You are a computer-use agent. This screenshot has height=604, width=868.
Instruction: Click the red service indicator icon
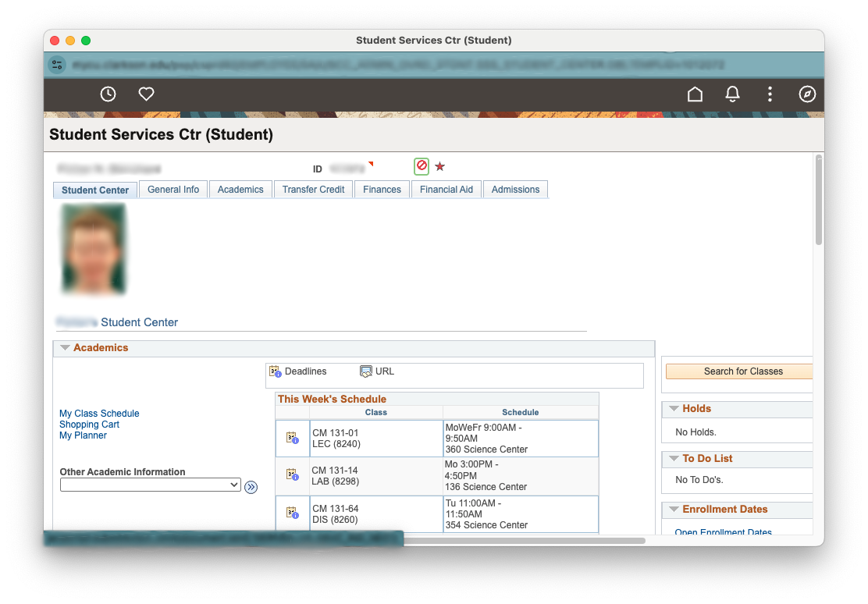click(x=422, y=166)
